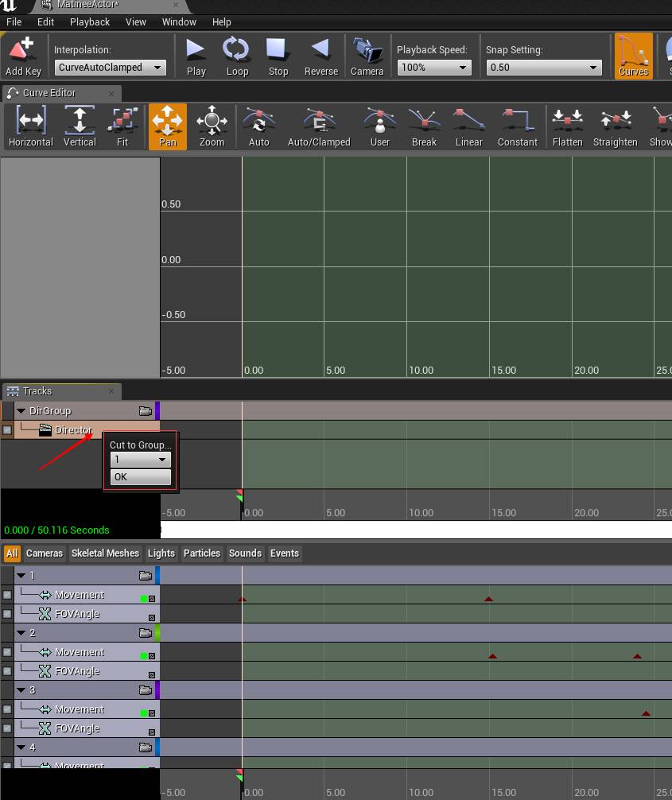This screenshot has width=672, height=800.
Task: Click the green color bar of group 2
Action: (157, 633)
